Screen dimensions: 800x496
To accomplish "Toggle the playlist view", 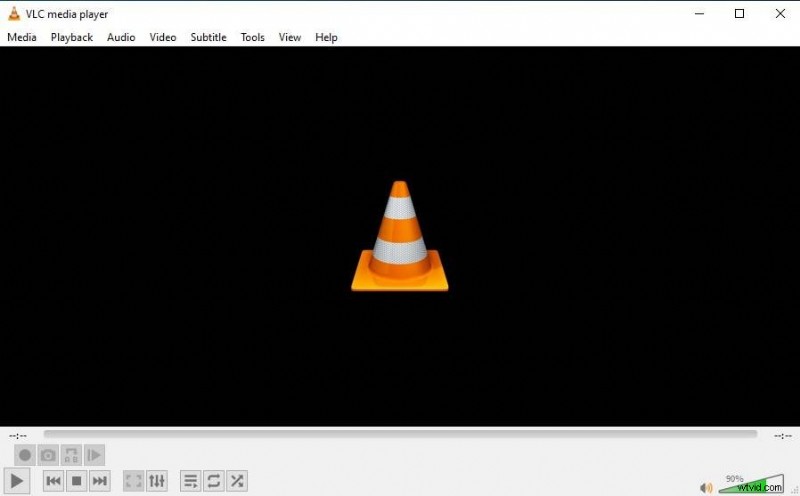I will tap(190, 481).
